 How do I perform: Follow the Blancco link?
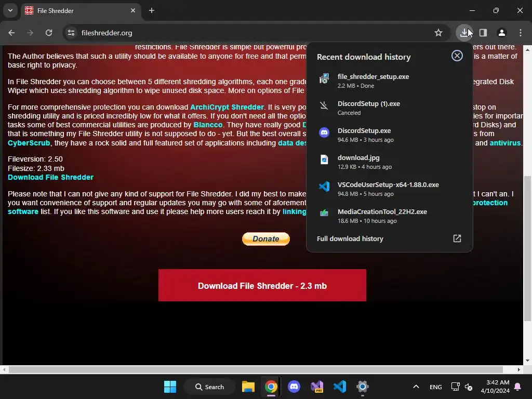pos(208,125)
